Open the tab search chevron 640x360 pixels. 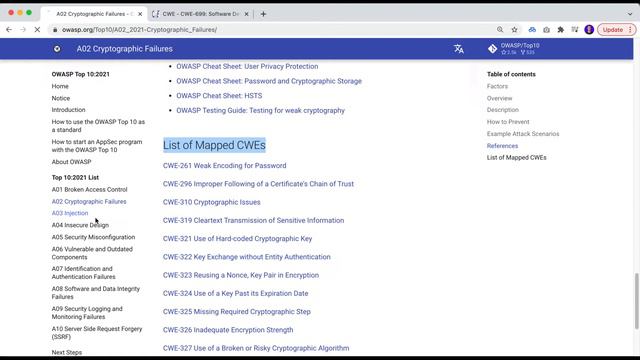(630, 14)
